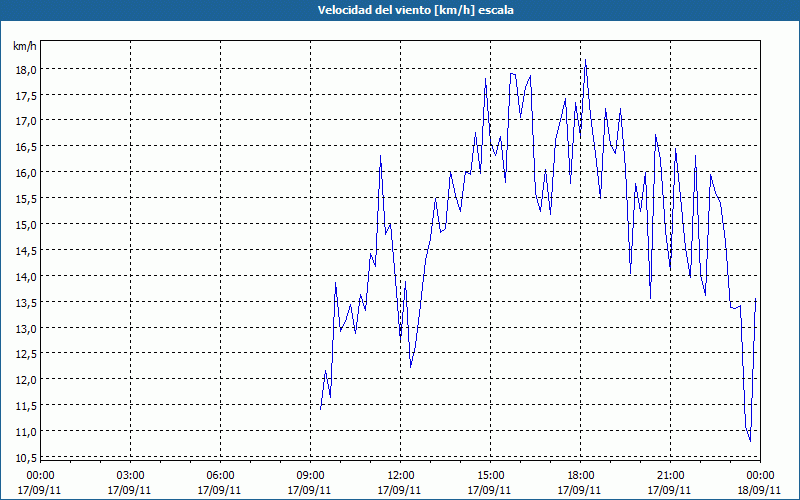Click the 16,5 y-axis label
Image resolution: width=800 pixels, height=500 pixels.
pos(26,147)
